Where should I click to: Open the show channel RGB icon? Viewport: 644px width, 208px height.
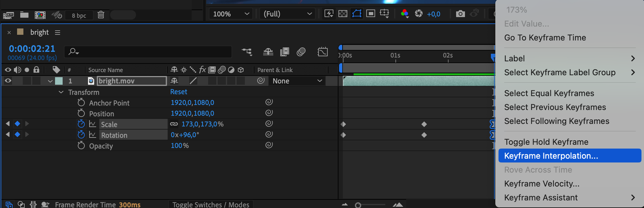[x=405, y=14]
